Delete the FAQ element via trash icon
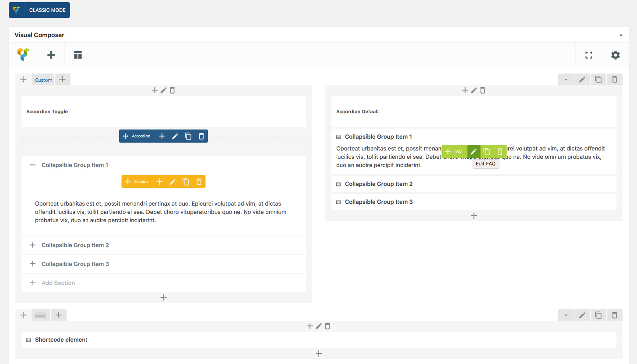The image size is (637, 364). [500, 151]
